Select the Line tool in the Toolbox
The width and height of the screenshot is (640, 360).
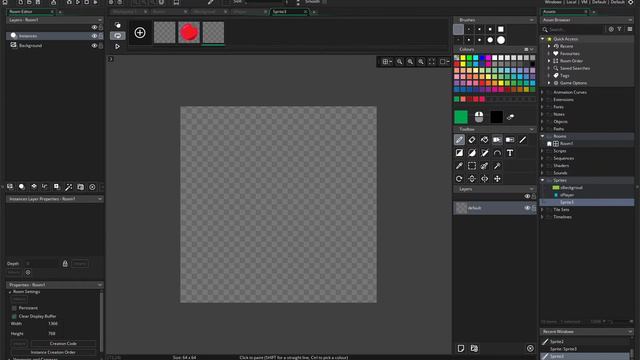tap(522, 140)
